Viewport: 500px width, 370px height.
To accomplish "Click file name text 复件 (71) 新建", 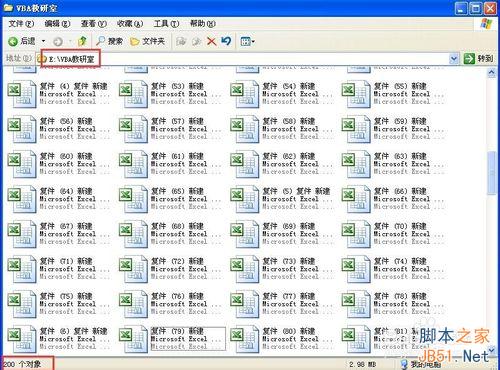I will (66, 261).
